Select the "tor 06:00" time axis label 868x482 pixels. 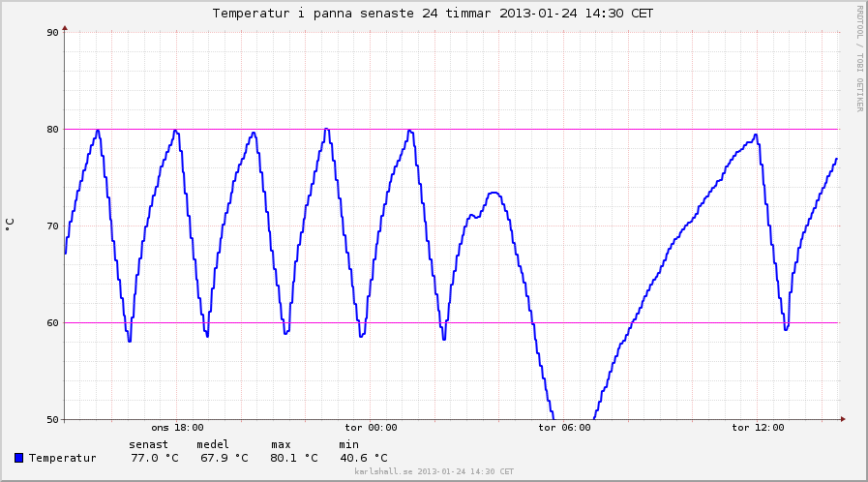(564, 427)
